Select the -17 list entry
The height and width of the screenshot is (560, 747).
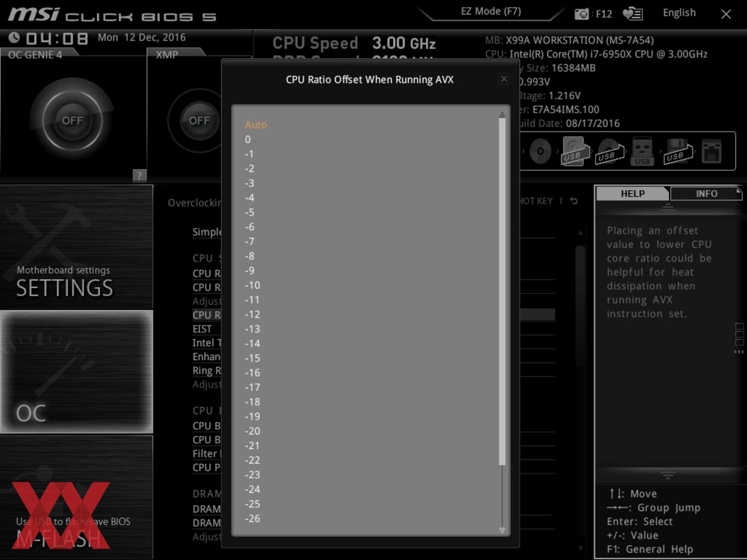point(252,387)
